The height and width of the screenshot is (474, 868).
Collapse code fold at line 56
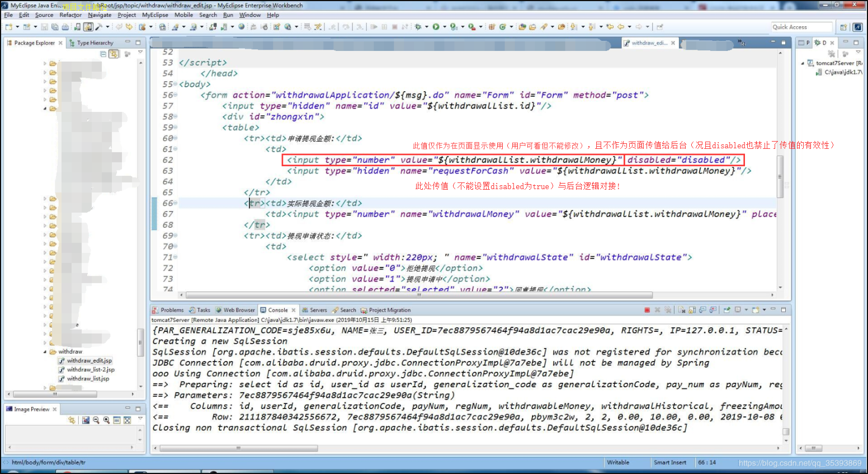pyautogui.click(x=175, y=95)
